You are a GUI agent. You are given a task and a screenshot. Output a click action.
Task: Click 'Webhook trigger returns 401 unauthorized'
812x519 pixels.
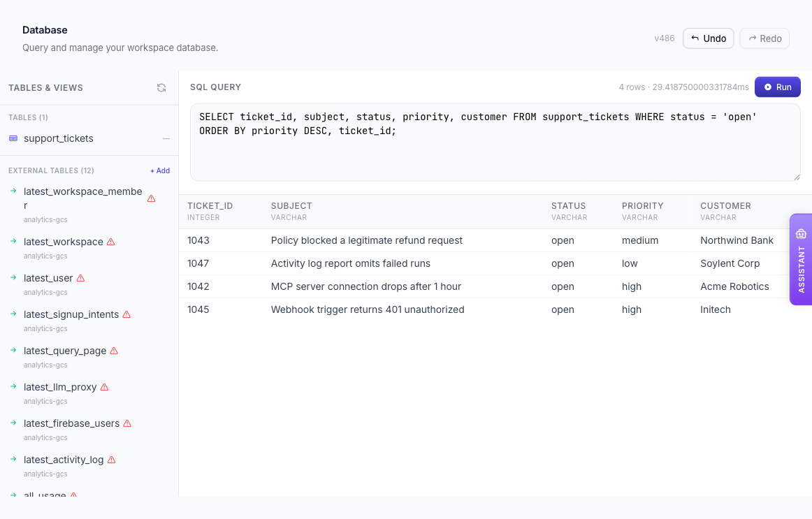(x=368, y=309)
